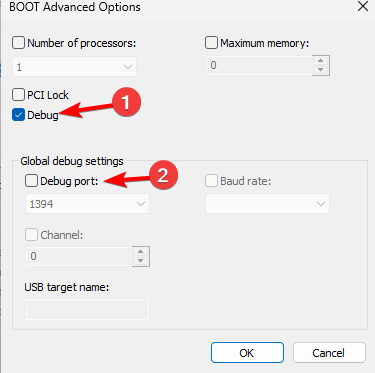Screen dimensions: 375x373
Task: Dismiss the dialog with Cancel
Action: pyautogui.click(x=329, y=353)
